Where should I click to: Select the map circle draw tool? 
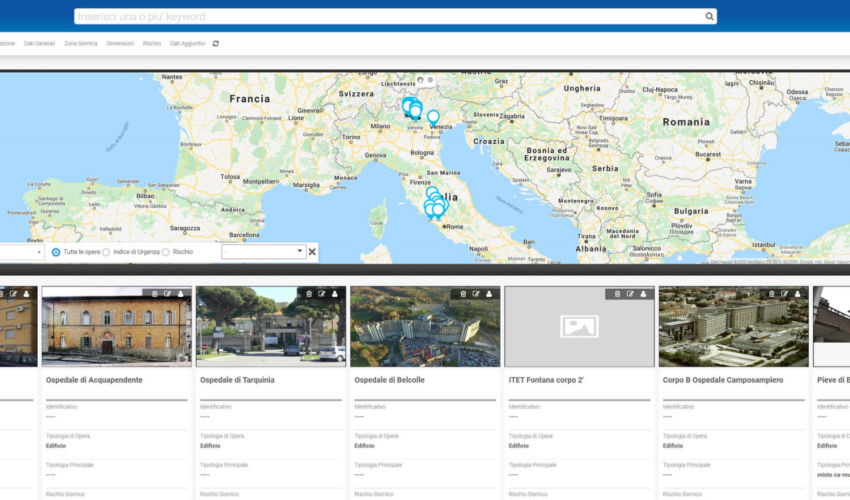pyautogui.click(x=430, y=80)
